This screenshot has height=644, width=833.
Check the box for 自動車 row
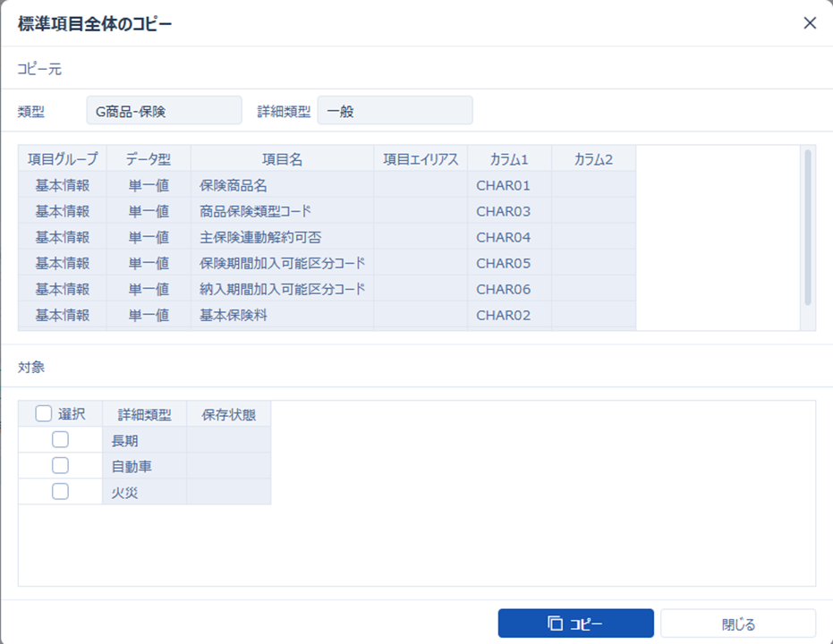coord(60,465)
